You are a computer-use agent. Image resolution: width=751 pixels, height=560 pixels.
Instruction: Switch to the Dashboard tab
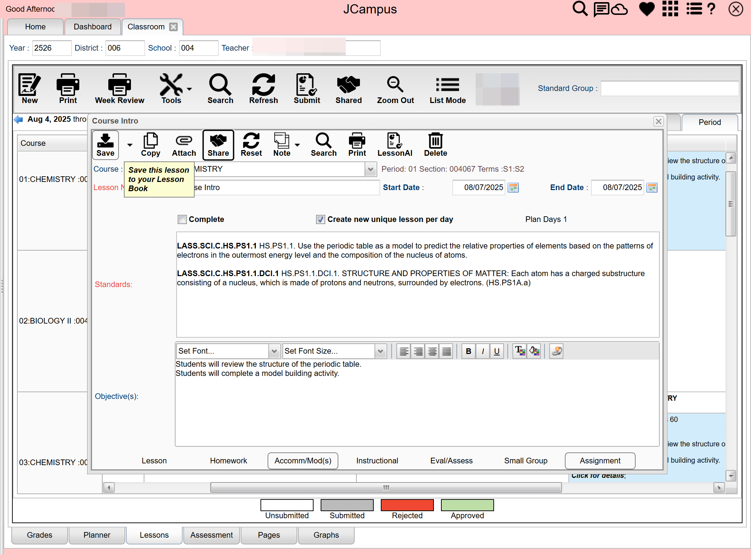93,27
